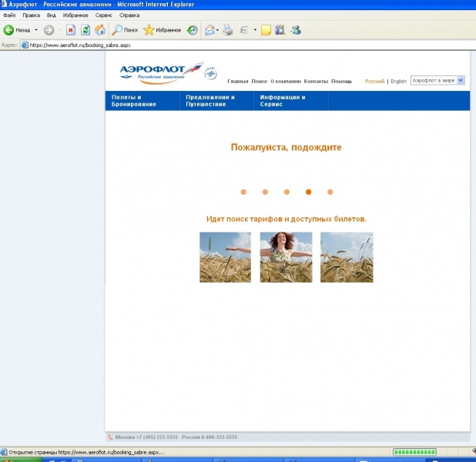Click the 'Контакты' link

click(x=316, y=81)
